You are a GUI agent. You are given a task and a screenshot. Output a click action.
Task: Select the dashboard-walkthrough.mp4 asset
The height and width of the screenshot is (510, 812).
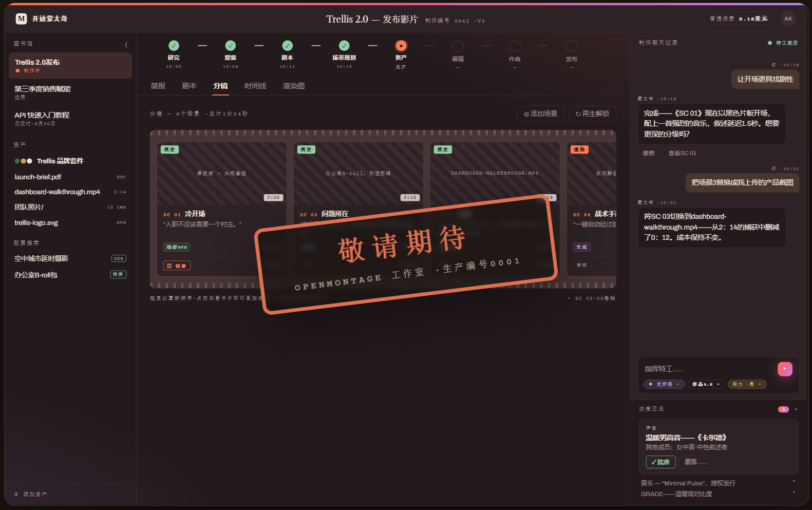pyautogui.click(x=70, y=192)
